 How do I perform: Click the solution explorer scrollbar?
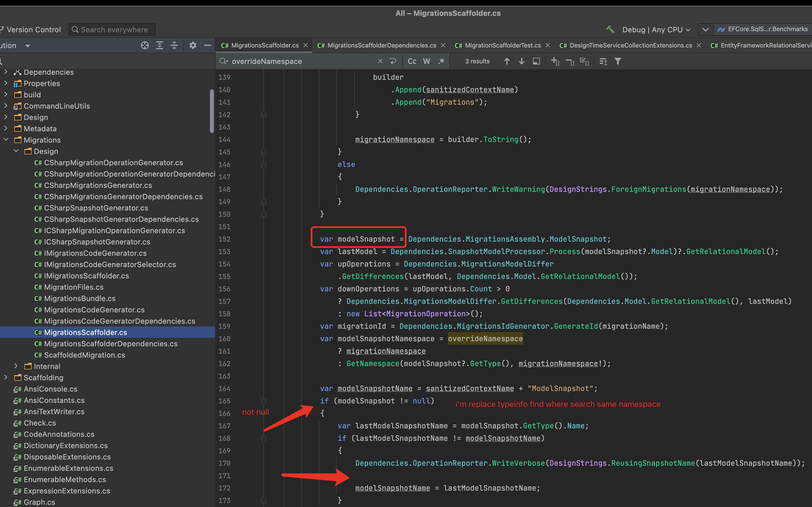coord(212,111)
